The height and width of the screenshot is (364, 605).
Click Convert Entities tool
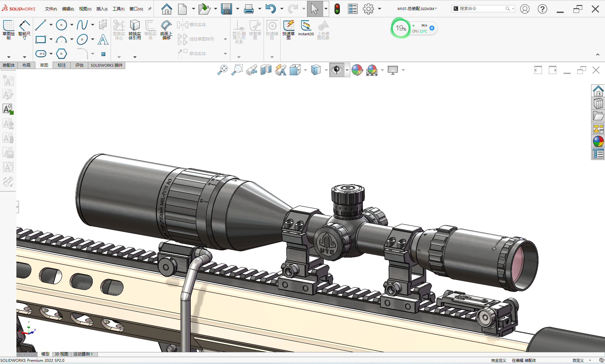135,30
